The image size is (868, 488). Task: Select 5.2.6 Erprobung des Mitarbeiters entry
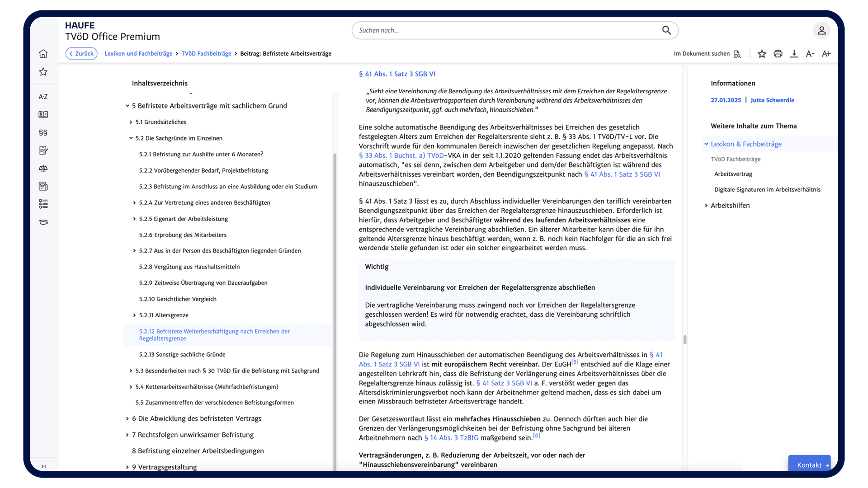183,235
